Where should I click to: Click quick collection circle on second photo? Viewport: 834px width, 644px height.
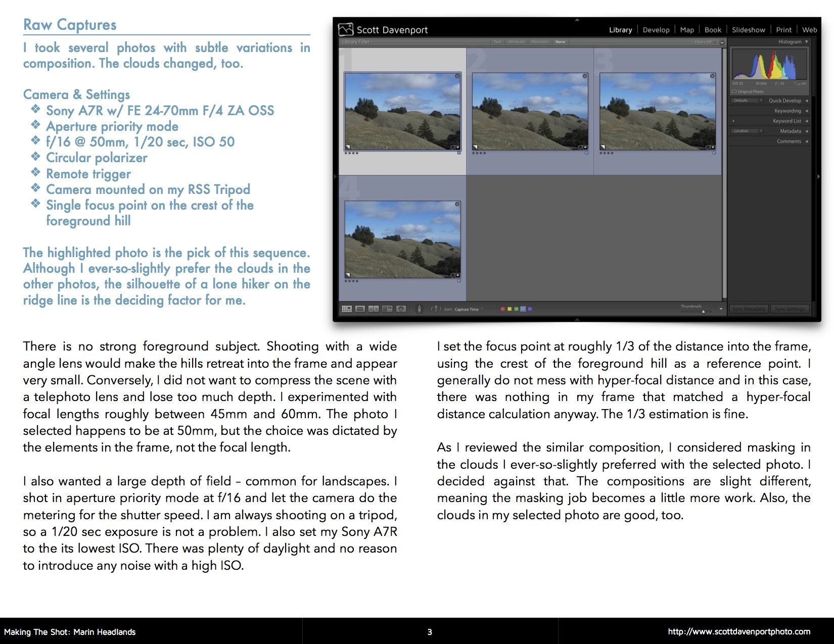pyautogui.click(x=585, y=76)
